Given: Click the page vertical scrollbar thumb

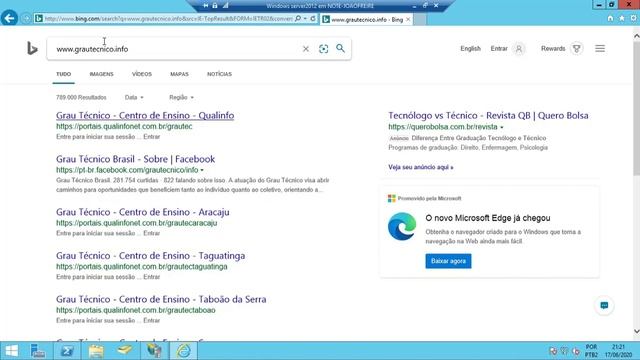Looking at the screenshot, I should [636, 109].
